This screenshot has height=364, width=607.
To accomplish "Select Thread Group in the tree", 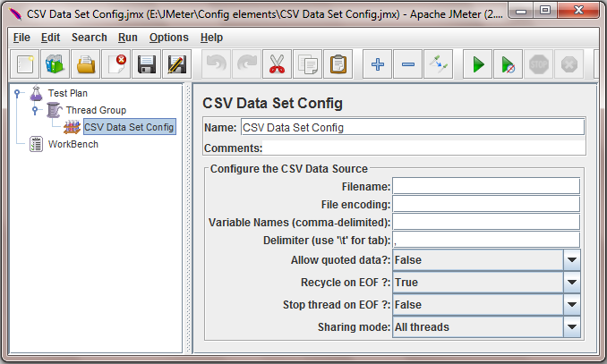I will tap(96, 110).
